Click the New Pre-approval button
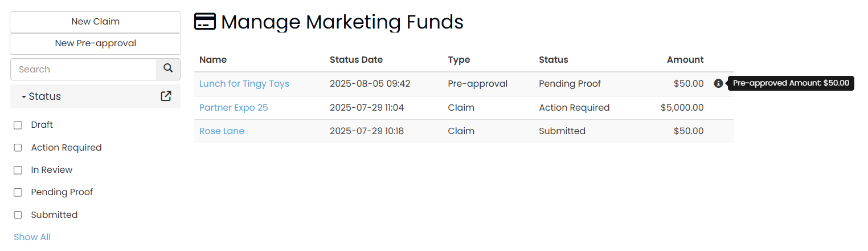Screen dimensions: 868x251 [95, 43]
